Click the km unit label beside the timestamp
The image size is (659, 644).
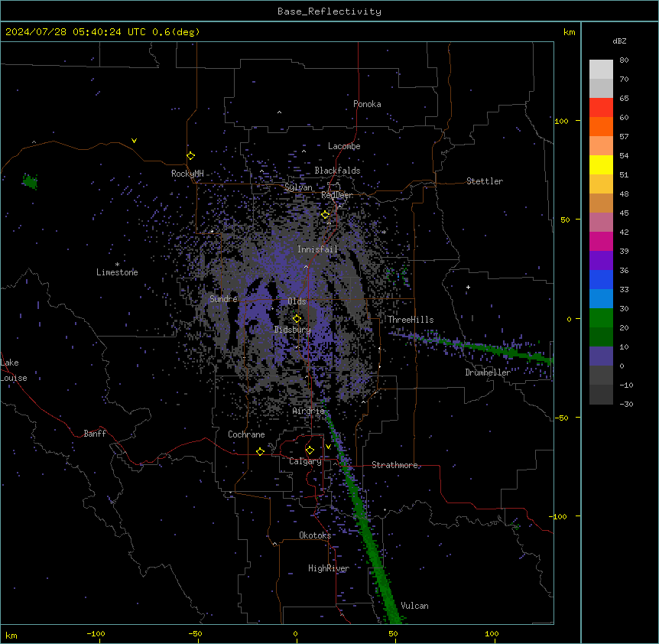pos(569,32)
